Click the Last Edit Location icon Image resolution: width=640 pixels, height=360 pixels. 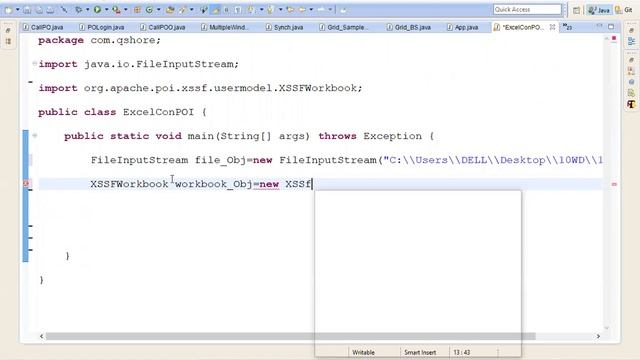[291, 10]
